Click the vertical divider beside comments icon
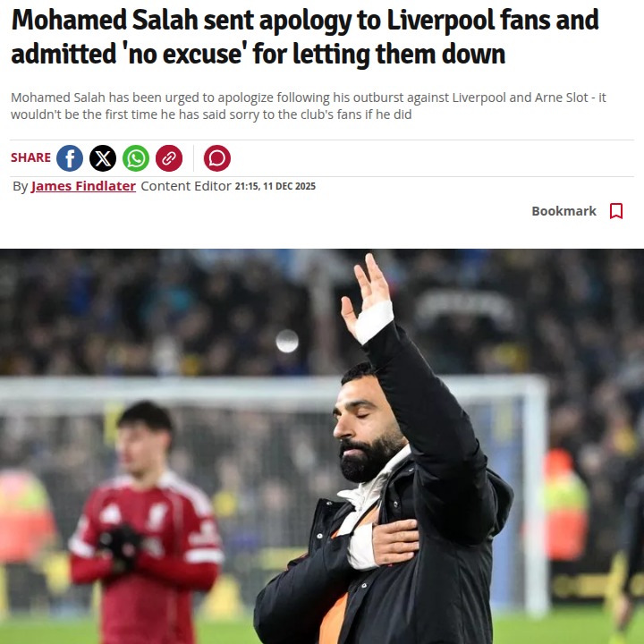 click(193, 158)
